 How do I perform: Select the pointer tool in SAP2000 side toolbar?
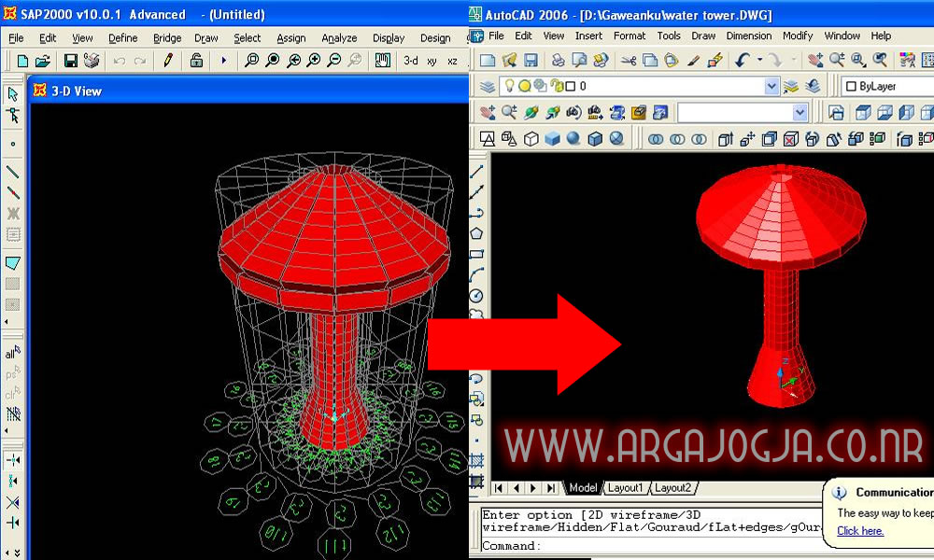(x=12, y=94)
